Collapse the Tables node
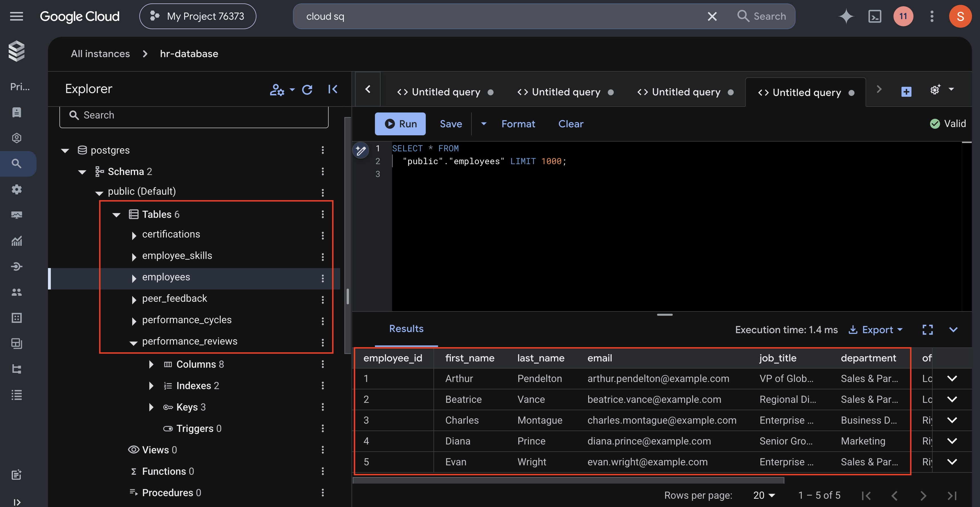This screenshot has height=507, width=980. point(117,215)
